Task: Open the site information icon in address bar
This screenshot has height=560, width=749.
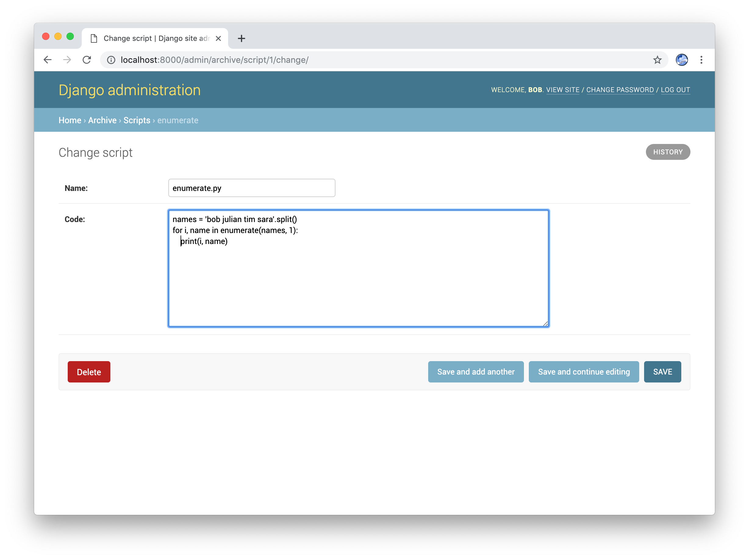Action: (x=111, y=59)
